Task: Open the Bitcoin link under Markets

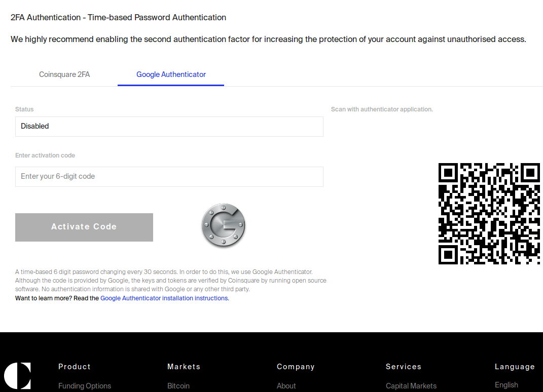Action: point(178,386)
